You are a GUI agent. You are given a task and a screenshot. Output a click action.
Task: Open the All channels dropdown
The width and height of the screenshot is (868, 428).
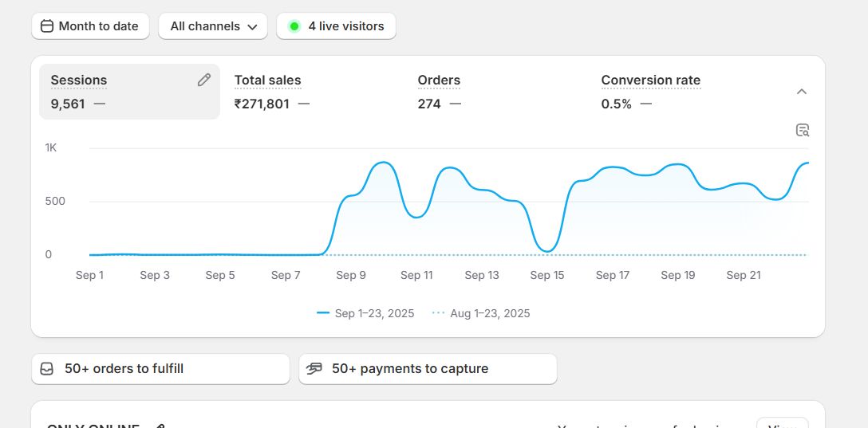coord(213,26)
